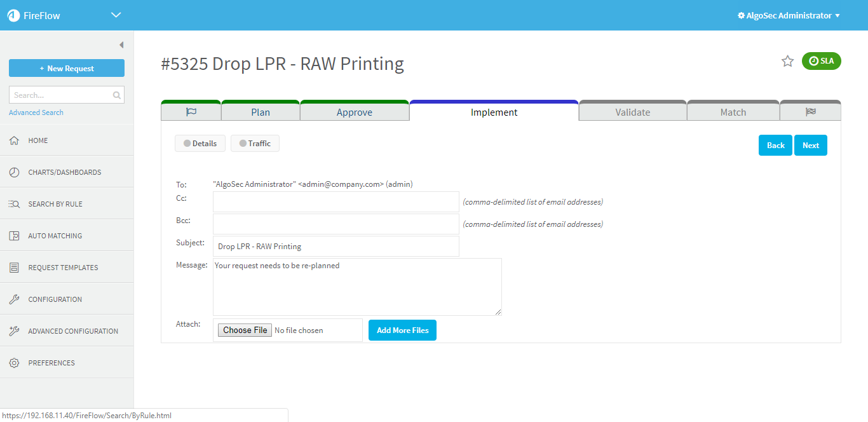Switch to the Validate tab
This screenshot has width=868, height=422.
click(632, 112)
